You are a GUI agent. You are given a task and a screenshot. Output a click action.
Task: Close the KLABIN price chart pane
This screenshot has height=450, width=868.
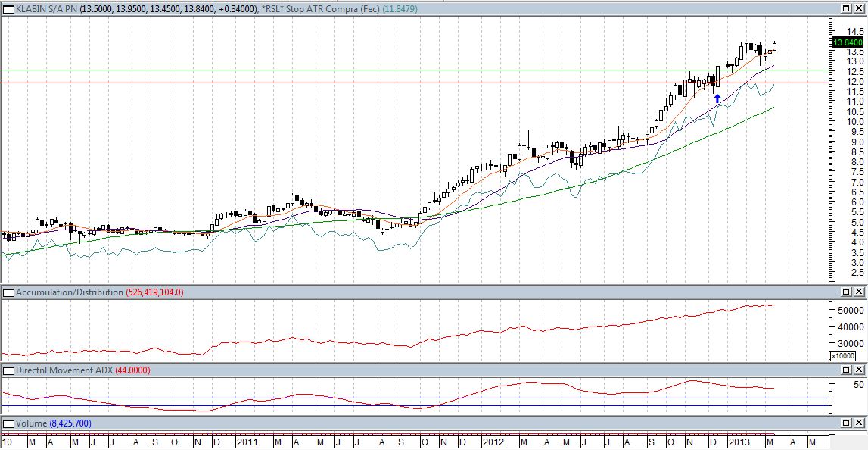860,9
